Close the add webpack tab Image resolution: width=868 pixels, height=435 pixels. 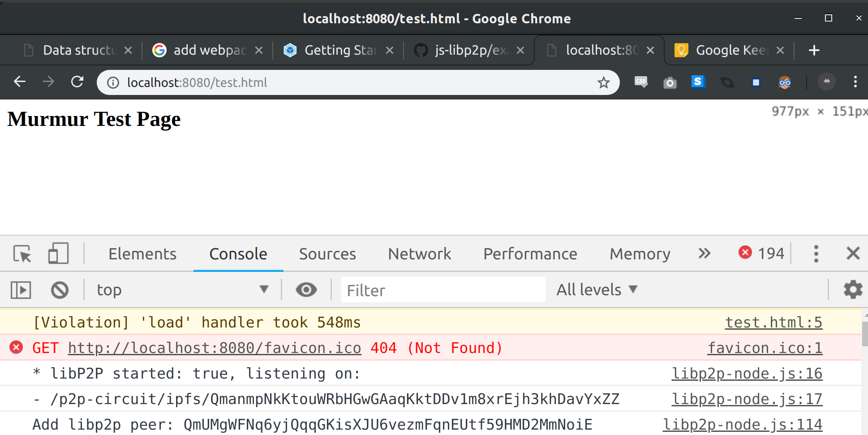pyautogui.click(x=259, y=50)
